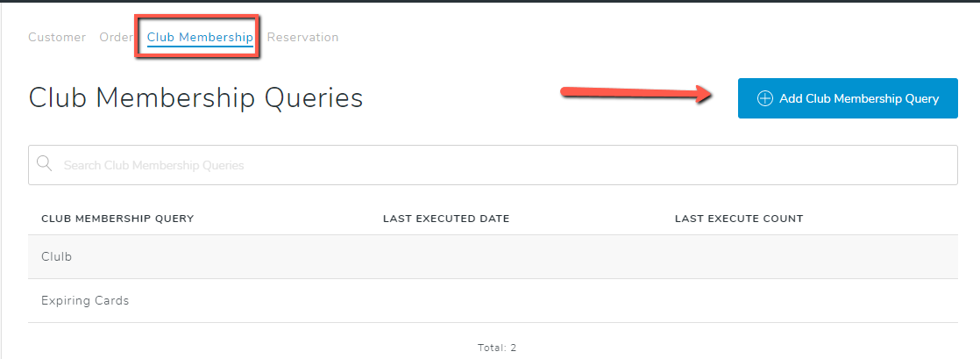Sort by Club Membership Query column header
Screen dimensions: 980x359
pyautogui.click(x=117, y=219)
